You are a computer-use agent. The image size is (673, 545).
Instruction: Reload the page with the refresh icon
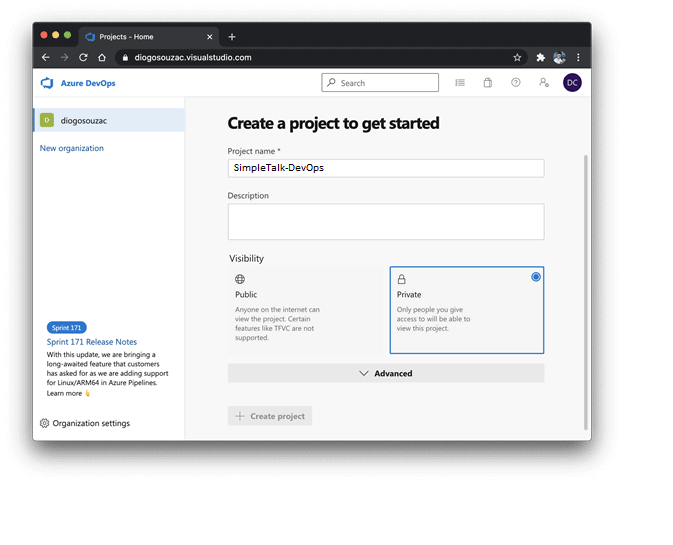tap(83, 57)
